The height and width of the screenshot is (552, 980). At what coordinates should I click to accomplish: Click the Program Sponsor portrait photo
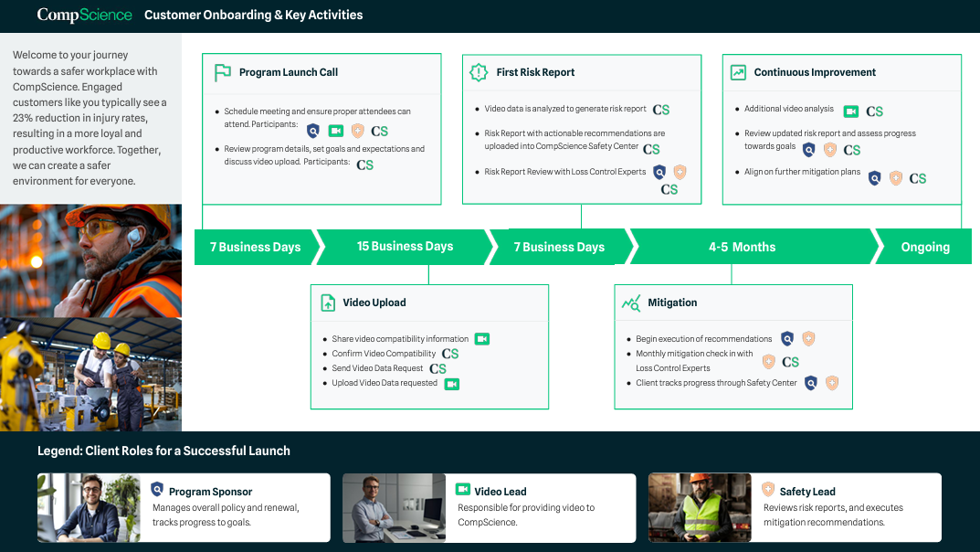(x=90, y=507)
